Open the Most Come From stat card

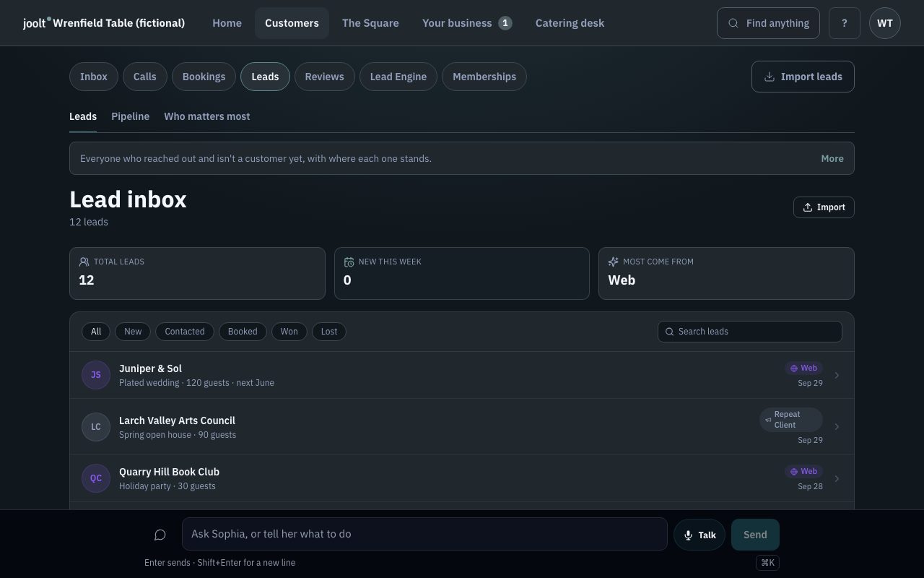click(x=726, y=273)
